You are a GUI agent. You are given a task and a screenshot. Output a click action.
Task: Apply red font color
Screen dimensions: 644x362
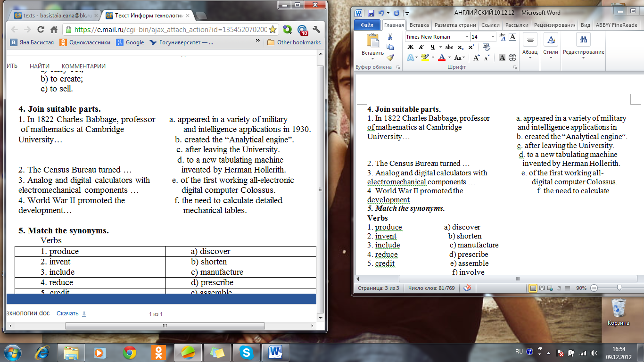pyautogui.click(x=442, y=58)
